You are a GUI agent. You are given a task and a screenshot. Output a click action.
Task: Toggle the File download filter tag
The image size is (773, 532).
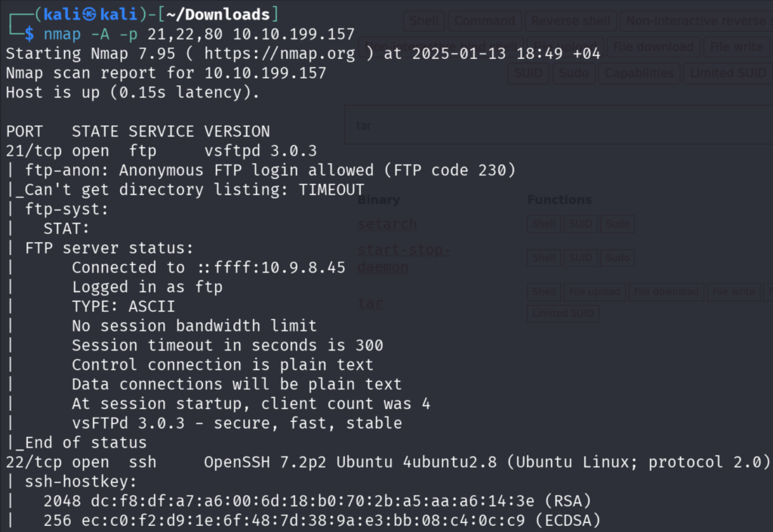pos(653,47)
